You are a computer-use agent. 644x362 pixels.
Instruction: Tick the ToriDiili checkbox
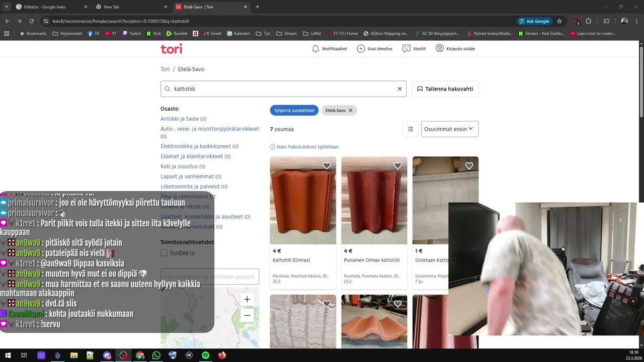(164, 253)
